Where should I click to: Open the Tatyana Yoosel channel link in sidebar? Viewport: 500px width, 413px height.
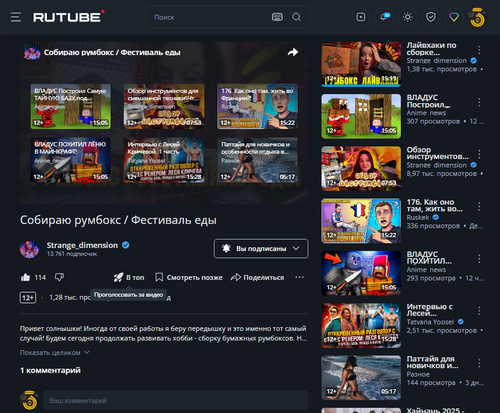click(x=430, y=322)
